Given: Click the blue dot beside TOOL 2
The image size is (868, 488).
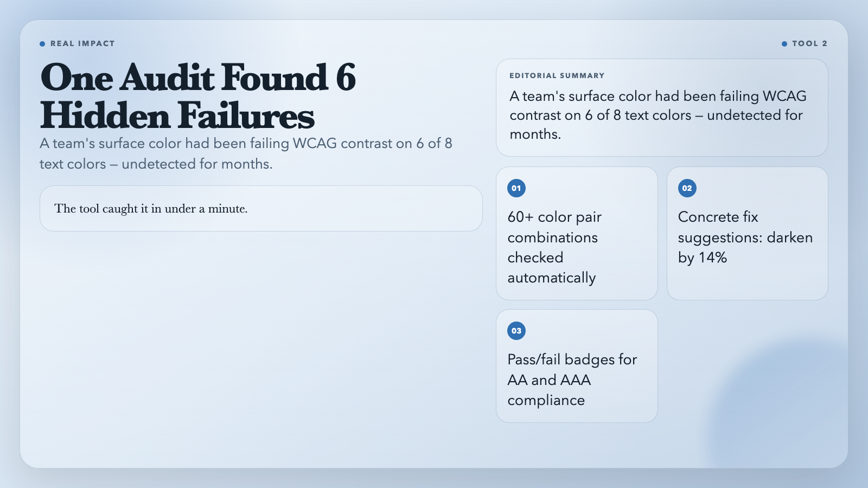Looking at the screenshot, I should point(784,44).
